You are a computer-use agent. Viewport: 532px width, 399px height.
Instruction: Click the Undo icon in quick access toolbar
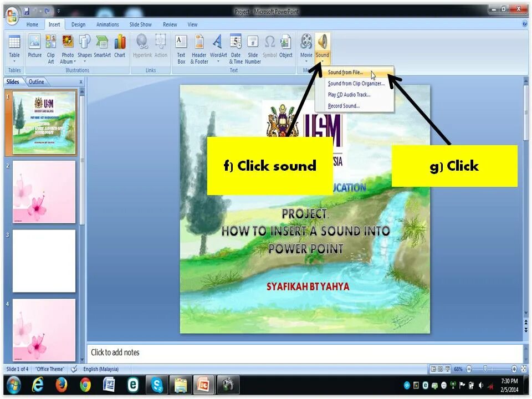pos(37,12)
